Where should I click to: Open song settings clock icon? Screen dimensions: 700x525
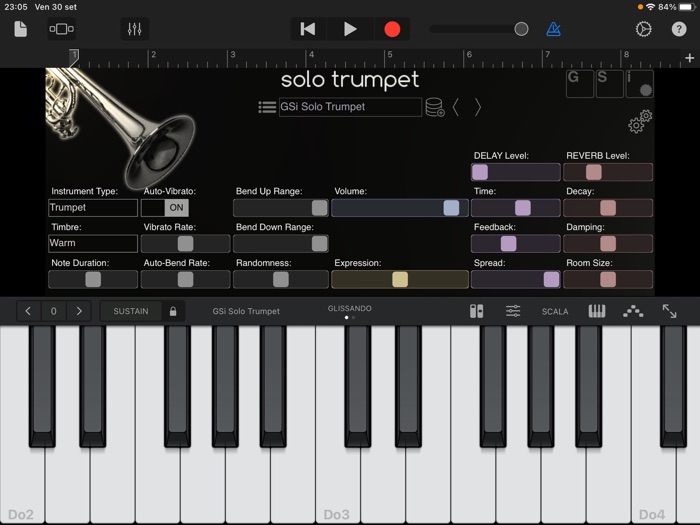(x=643, y=29)
